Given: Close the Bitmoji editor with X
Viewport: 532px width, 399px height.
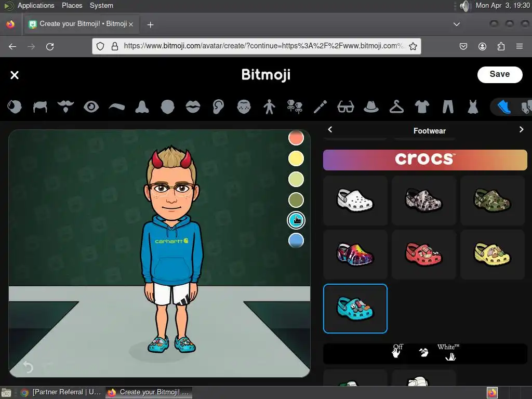Looking at the screenshot, I should click(x=15, y=75).
